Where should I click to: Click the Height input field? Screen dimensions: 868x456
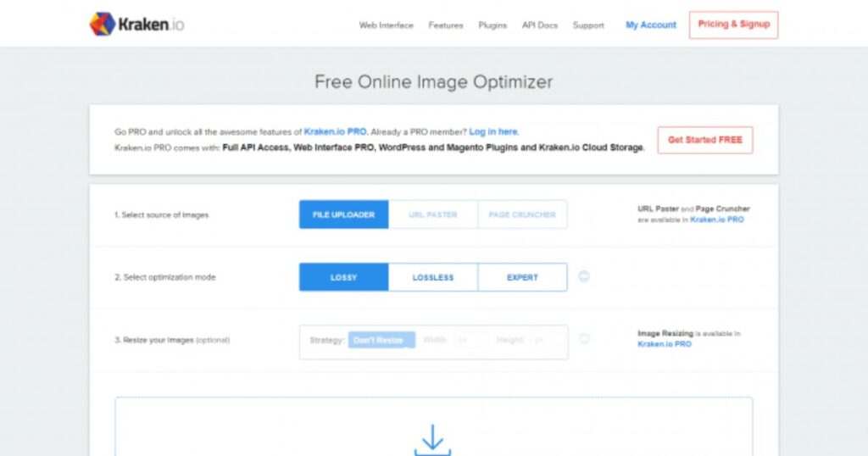pos(548,340)
